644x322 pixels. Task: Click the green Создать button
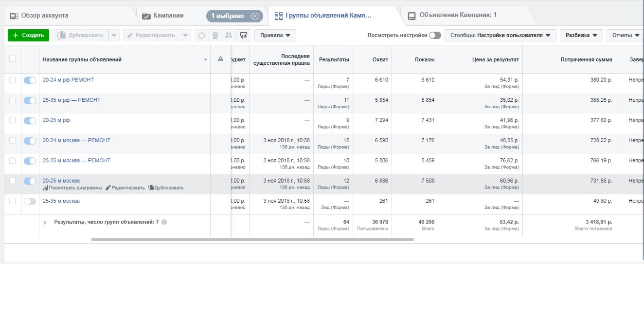[28, 35]
